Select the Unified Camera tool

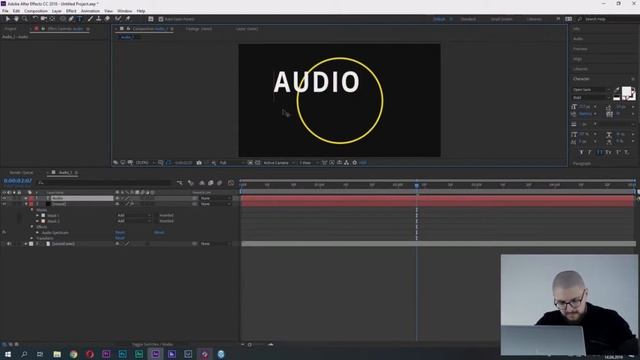click(x=44, y=19)
